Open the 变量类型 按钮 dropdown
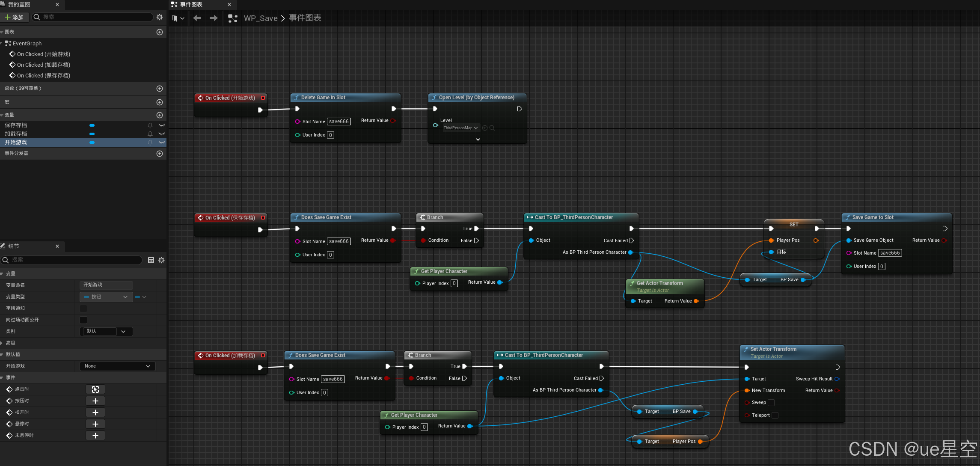980x466 pixels. [x=106, y=297]
